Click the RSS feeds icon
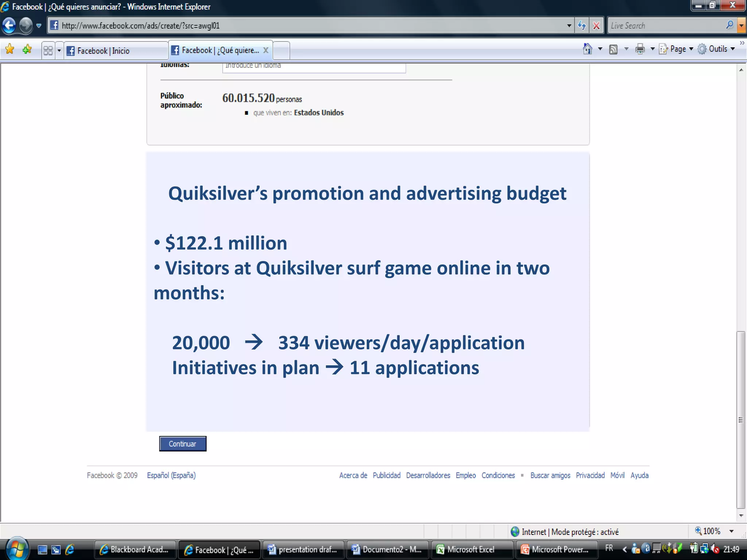 click(614, 49)
